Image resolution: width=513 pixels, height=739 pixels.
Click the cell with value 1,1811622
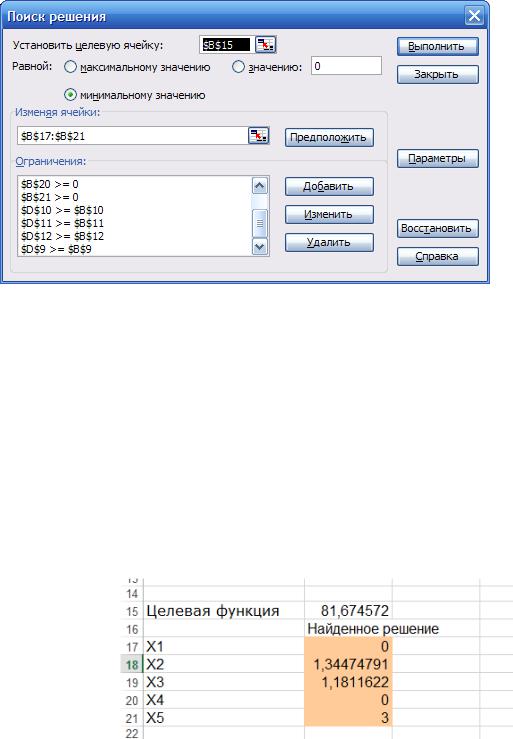[x=348, y=682]
